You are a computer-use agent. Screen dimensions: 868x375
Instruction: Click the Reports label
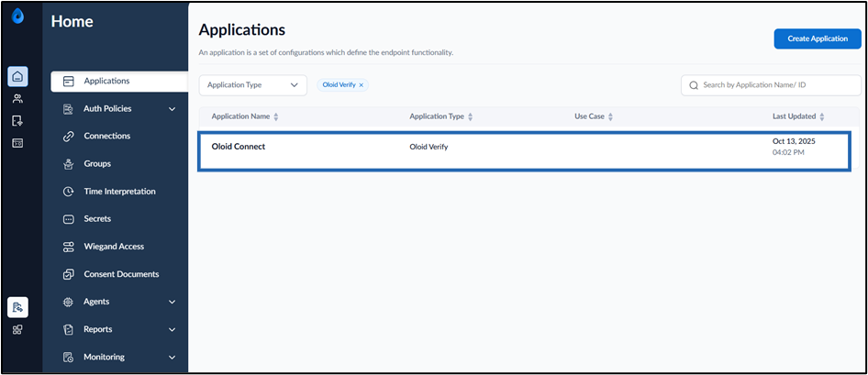[x=98, y=330]
